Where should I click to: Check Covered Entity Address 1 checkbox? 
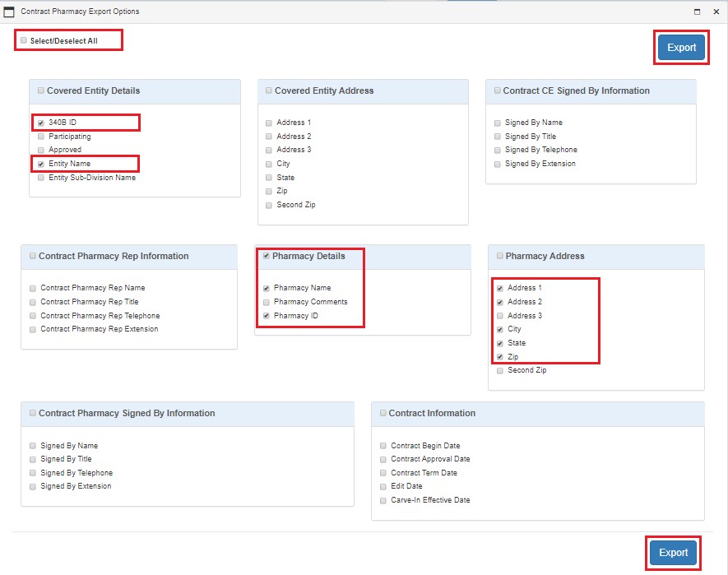pos(269,123)
